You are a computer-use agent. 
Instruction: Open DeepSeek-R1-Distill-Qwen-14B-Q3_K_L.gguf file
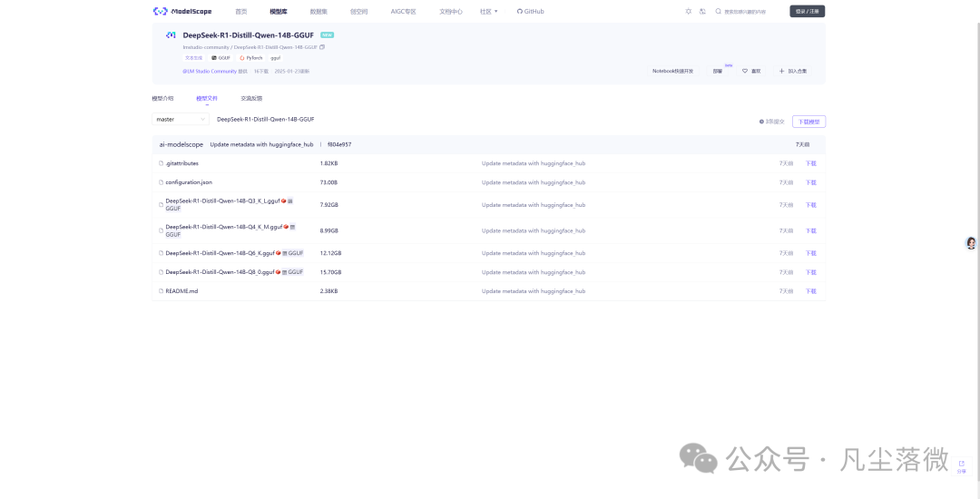click(222, 201)
